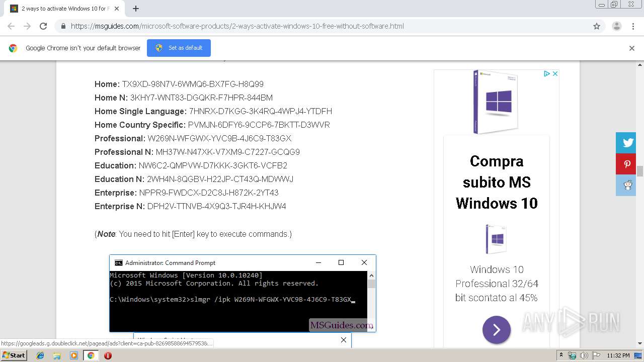Select the Home Country Specific key text
Image resolution: width=644 pixels, height=362 pixels.
coord(259,125)
